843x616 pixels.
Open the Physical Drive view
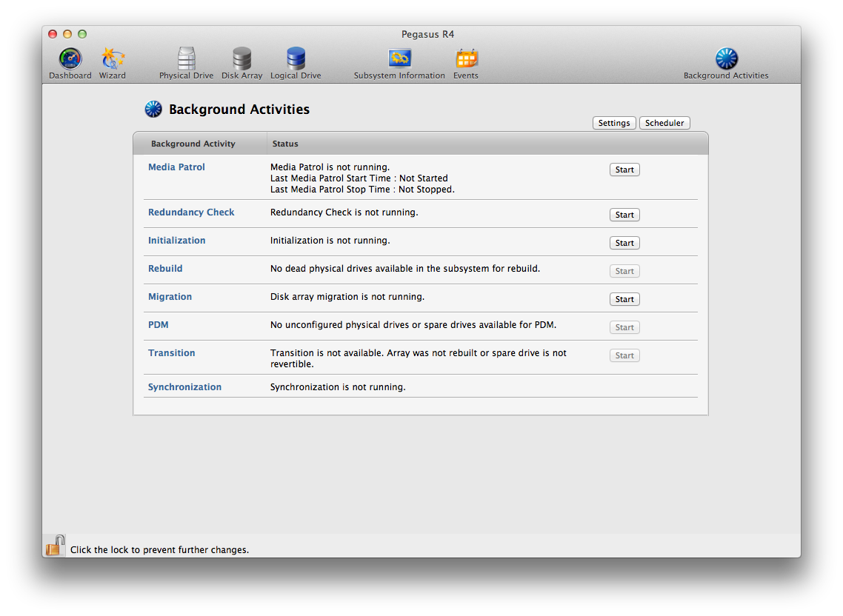[186, 59]
